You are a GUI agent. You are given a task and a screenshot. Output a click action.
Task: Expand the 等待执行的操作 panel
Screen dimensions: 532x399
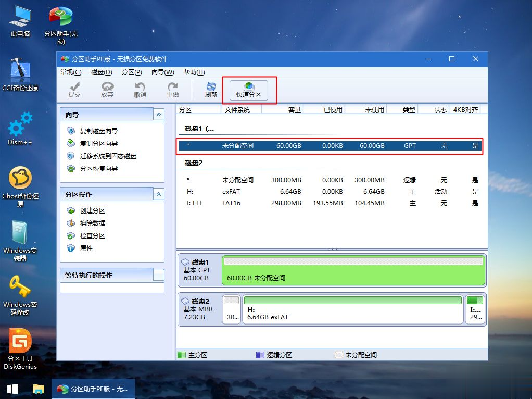158,275
